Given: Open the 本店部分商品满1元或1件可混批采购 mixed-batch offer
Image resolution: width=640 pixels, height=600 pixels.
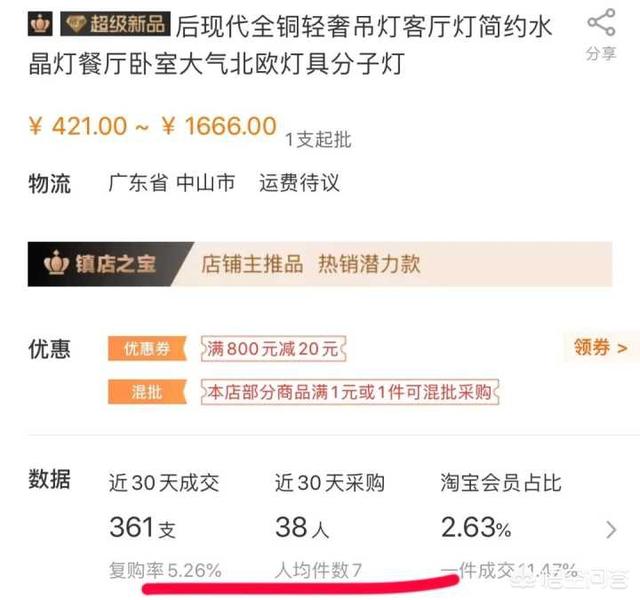Looking at the screenshot, I should [x=350, y=392].
